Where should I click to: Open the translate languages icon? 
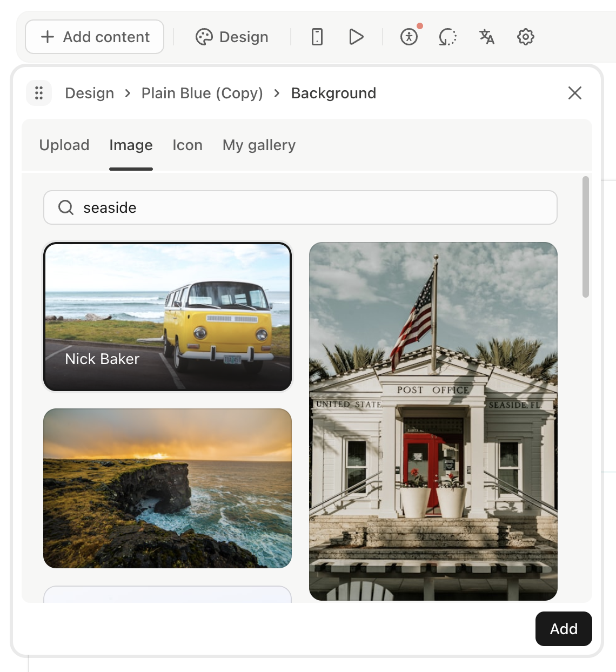coord(486,37)
